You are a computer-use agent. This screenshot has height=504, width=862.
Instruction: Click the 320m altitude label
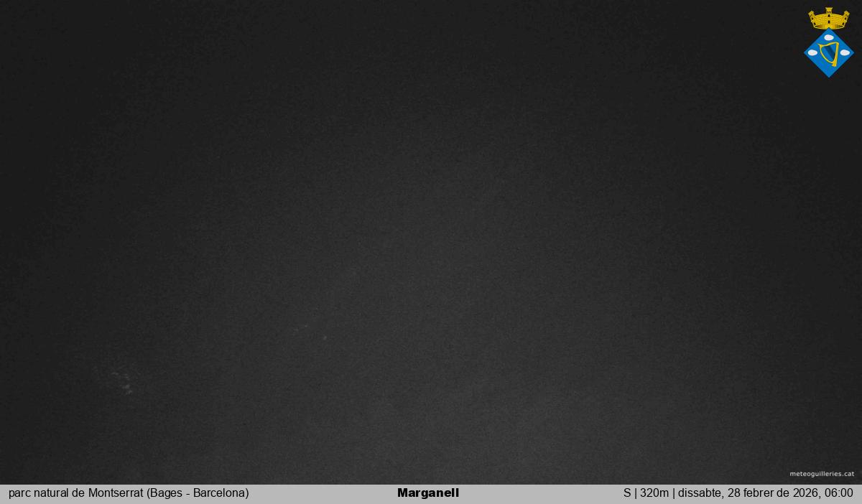point(654,493)
